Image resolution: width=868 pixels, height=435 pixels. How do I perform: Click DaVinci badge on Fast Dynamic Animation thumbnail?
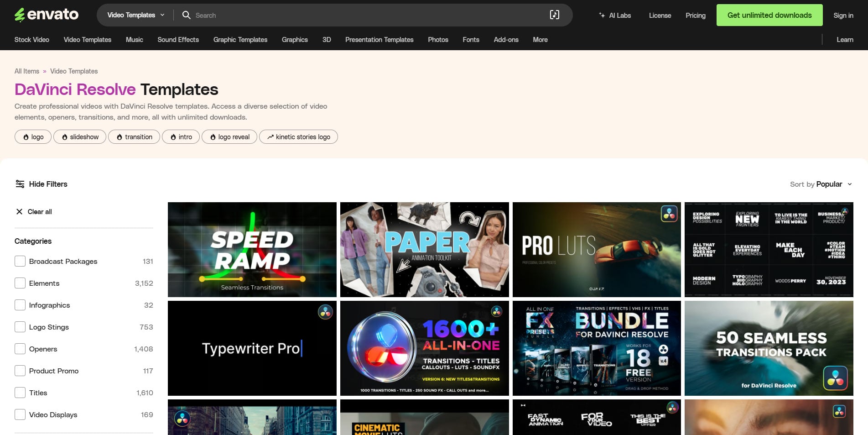(x=672, y=407)
